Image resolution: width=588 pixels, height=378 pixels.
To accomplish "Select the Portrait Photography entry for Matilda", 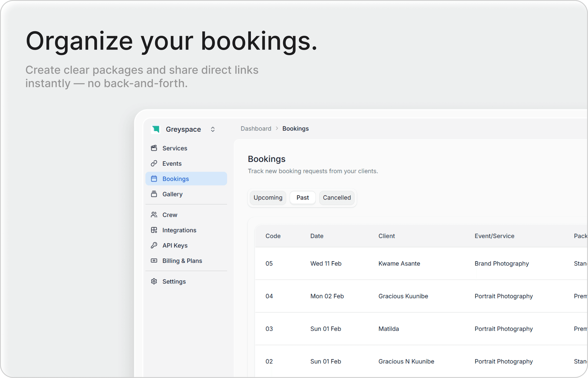I will click(x=504, y=329).
